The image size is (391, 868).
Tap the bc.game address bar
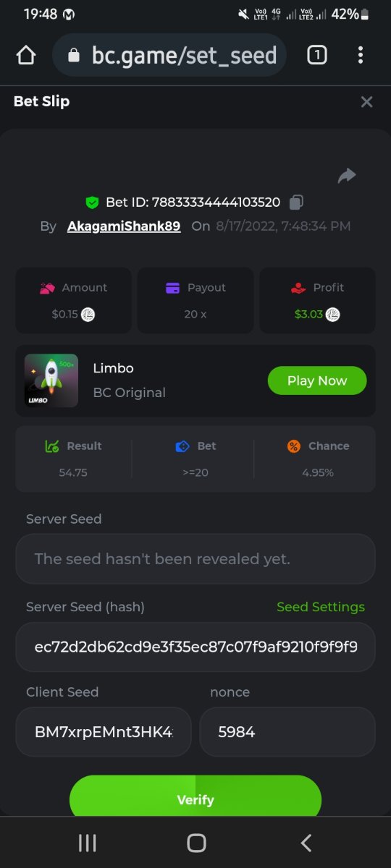pos(169,55)
